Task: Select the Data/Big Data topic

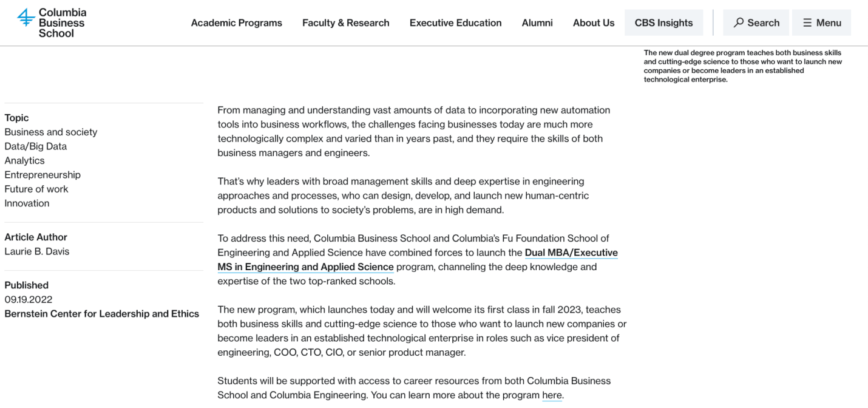Action: point(36,146)
